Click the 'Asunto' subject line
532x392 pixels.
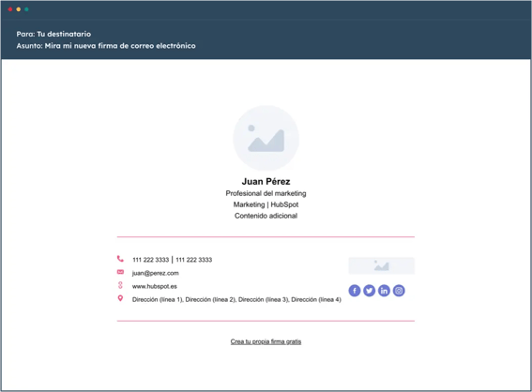[x=106, y=46]
